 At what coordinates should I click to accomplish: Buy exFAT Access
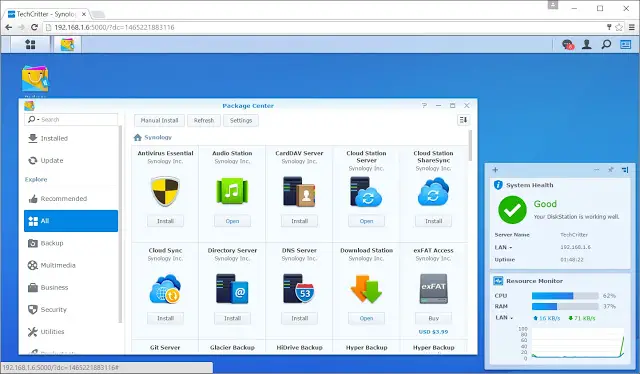(x=433, y=318)
